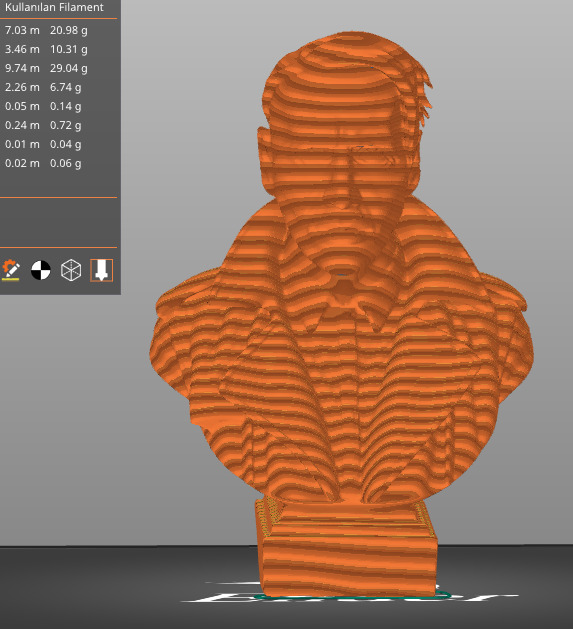This screenshot has width=573, height=629.
Task: Select the 0.06 g weight value
Action: point(65,163)
